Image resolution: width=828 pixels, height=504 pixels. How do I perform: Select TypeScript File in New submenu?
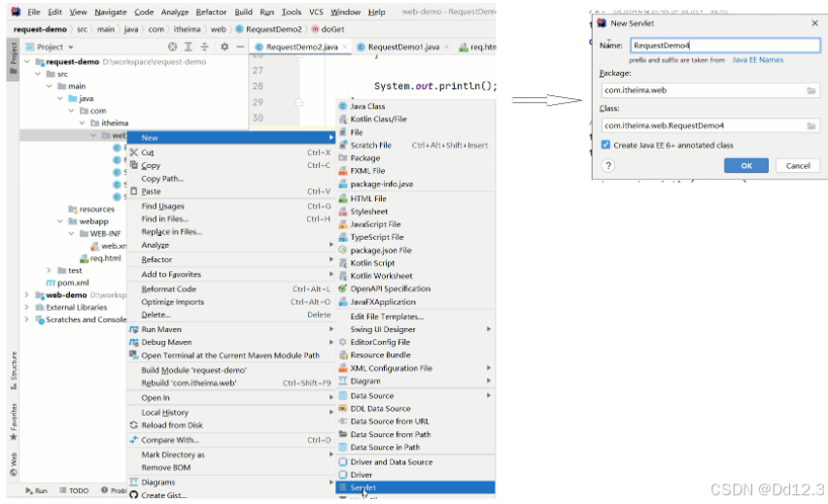pos(416,238)
